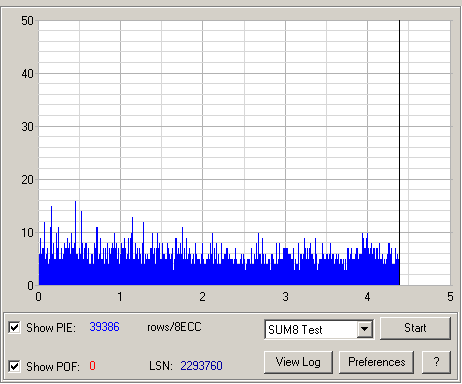Click the Show POF label text
Viewport: 462px width, 384px height.
pyautogui.click(x=53, y=367)
